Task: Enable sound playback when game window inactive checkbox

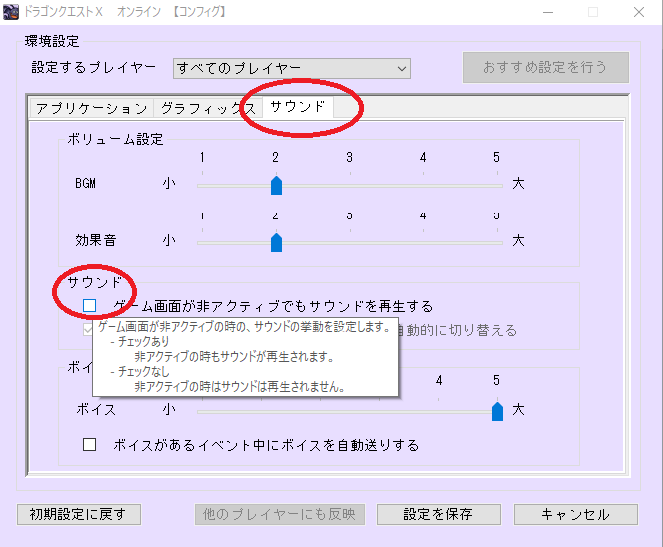Action: pyautogui.click(x=89, y=305)
